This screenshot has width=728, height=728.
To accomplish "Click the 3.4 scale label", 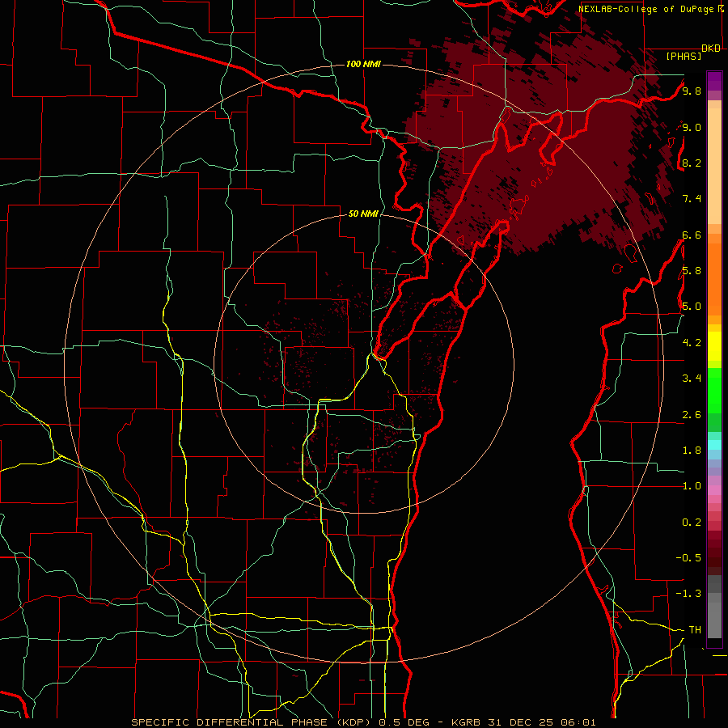I will 692,378.
